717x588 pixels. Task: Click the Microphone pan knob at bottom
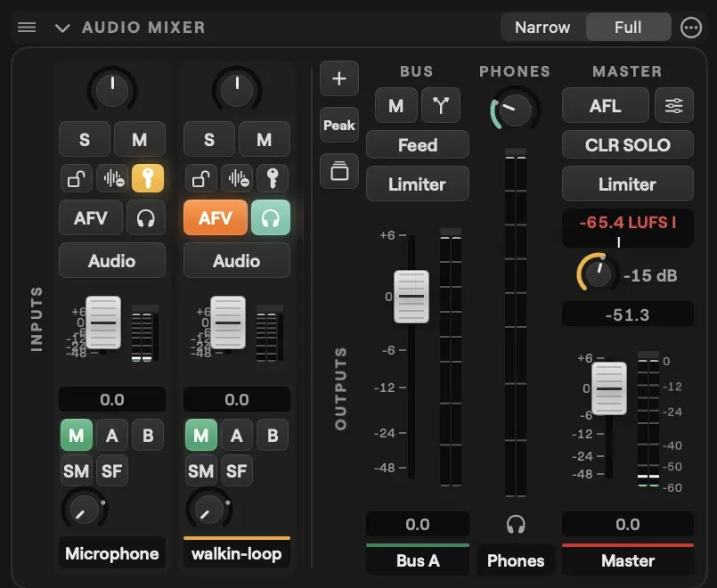(85, 509)
